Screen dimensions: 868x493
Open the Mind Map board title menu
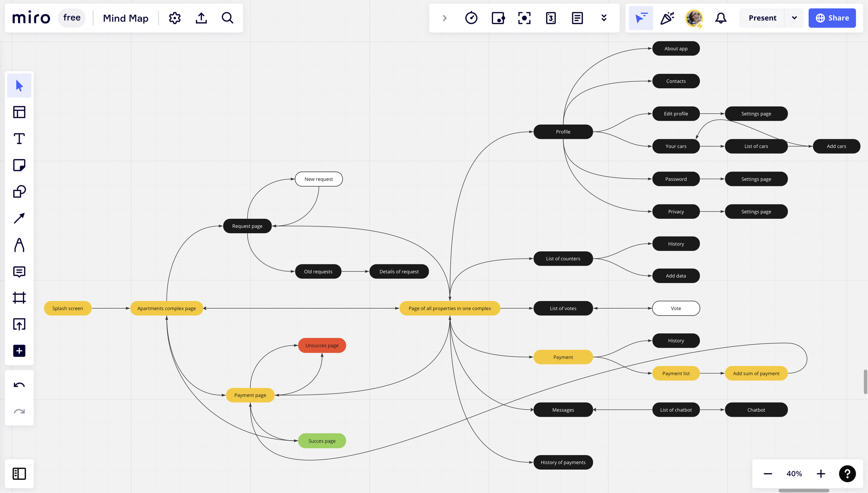126,18
